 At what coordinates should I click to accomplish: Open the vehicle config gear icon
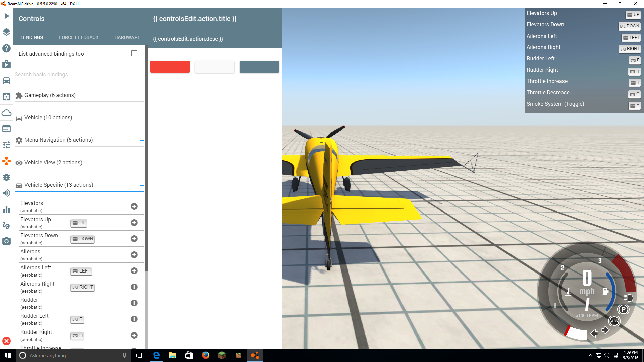(7, 97)
